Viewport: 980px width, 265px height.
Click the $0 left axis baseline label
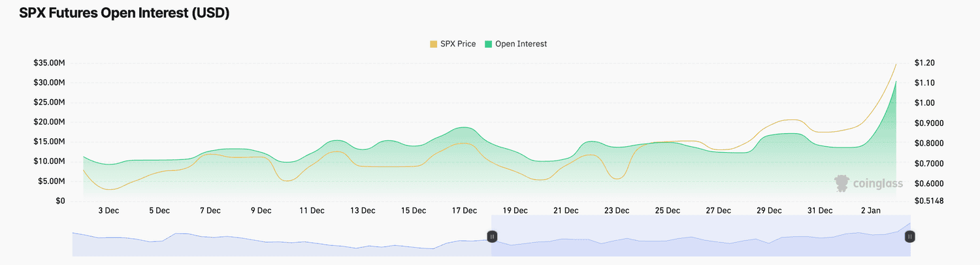point(60,201)
